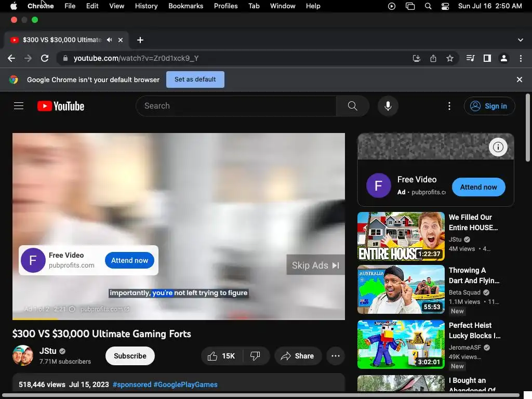Open Spotlight search in menu bar

point(428,6)
